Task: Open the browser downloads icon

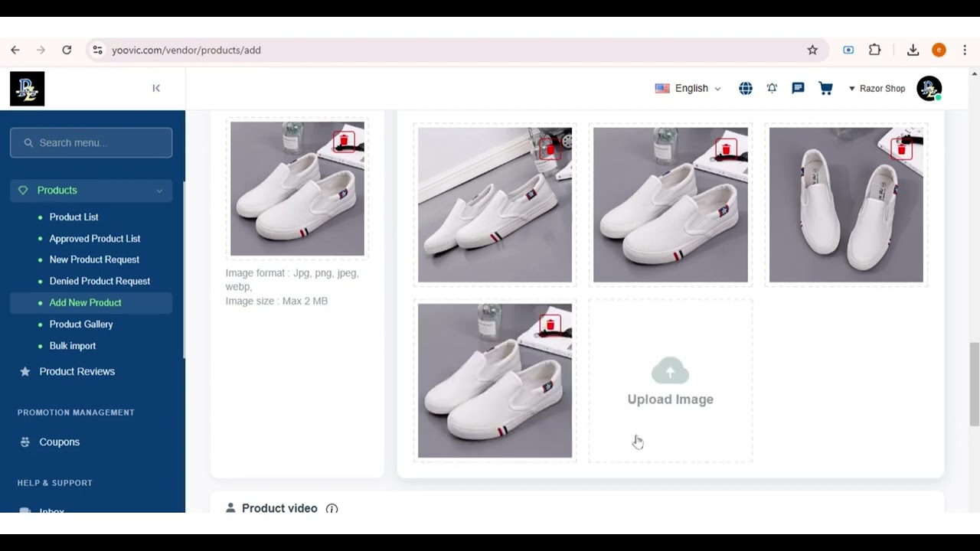Action: (913, 50)
